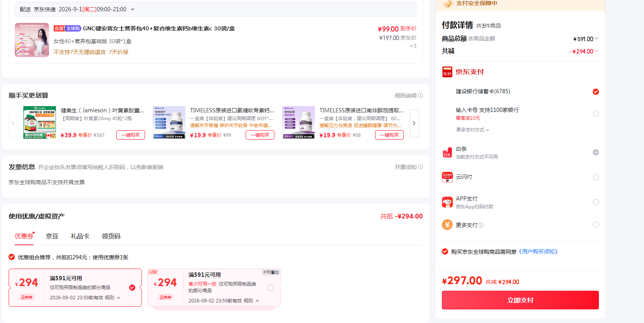Select 建设银行储蓄卡(6785) payment option
644x323 pixels.
596,92
